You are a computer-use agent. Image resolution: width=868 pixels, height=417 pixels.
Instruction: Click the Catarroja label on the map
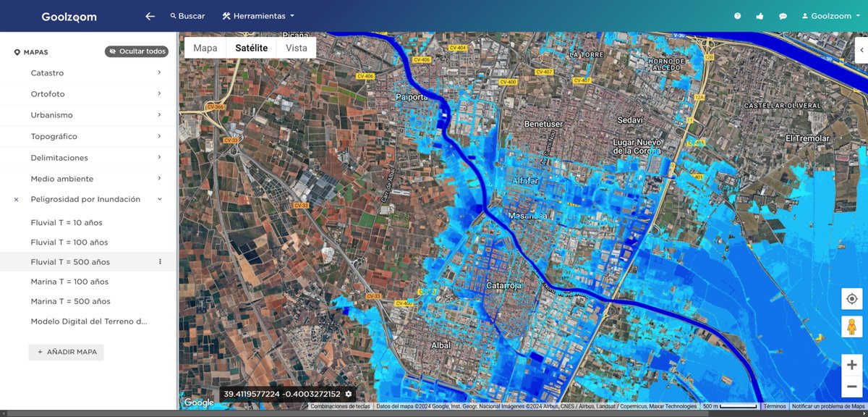(504, 285)
